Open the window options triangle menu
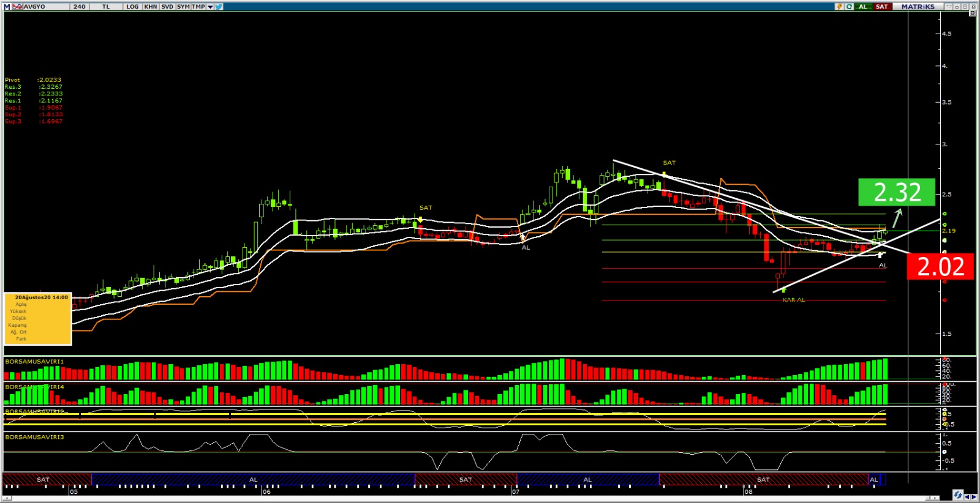Image resolution: width=980 pixels, height=503 pixels. (x=949, y=7)
